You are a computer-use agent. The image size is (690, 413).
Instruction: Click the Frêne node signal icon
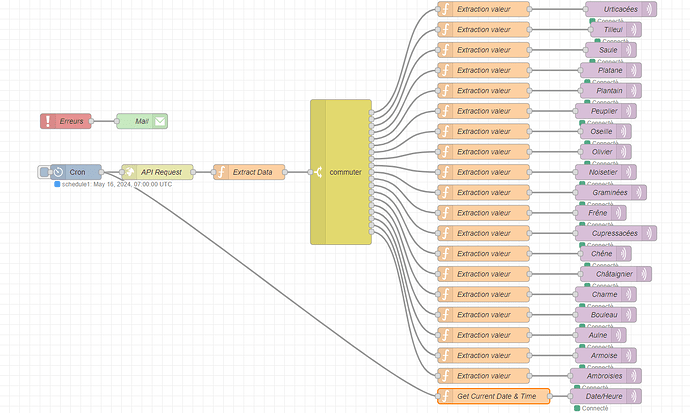point(618,213)
